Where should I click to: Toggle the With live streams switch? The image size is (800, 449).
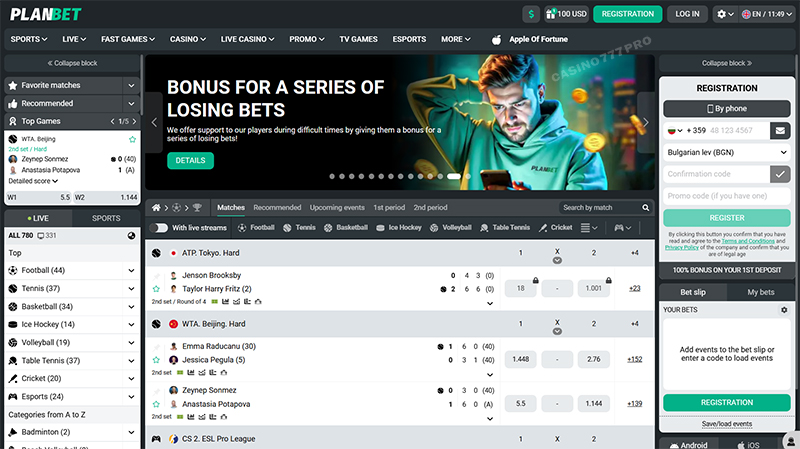coord(159,228)
